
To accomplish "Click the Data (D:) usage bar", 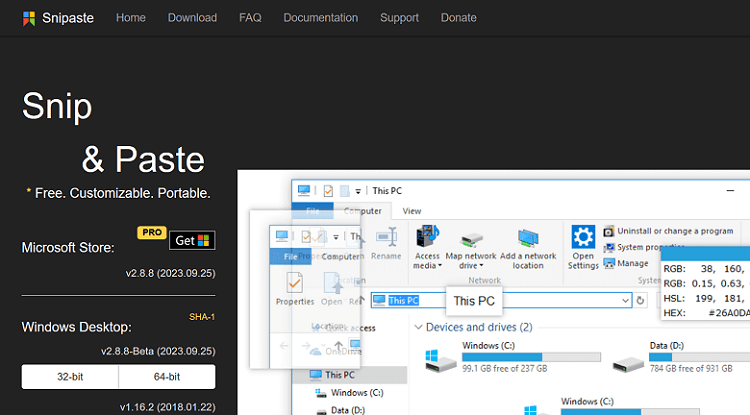I will point(699,357).
